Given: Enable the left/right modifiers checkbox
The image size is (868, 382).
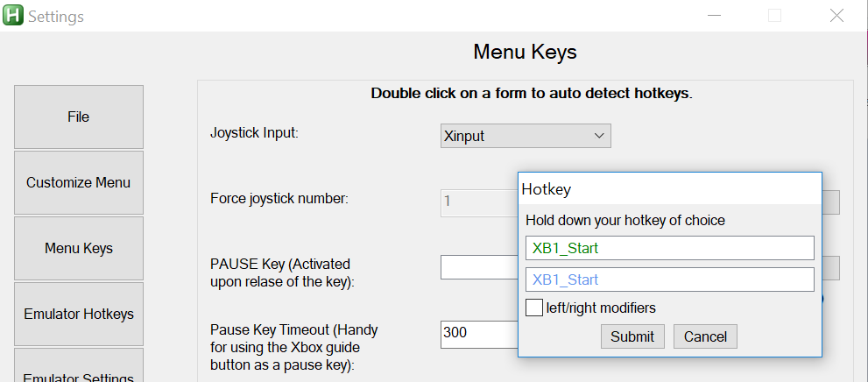Looking at the screenshot, I should point(534,308).
